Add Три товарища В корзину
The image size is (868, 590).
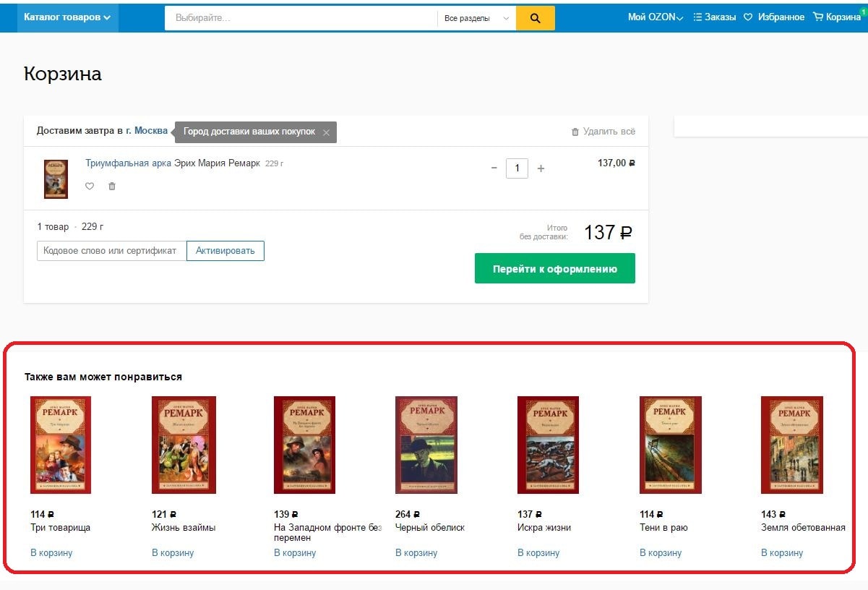(51, 553)
